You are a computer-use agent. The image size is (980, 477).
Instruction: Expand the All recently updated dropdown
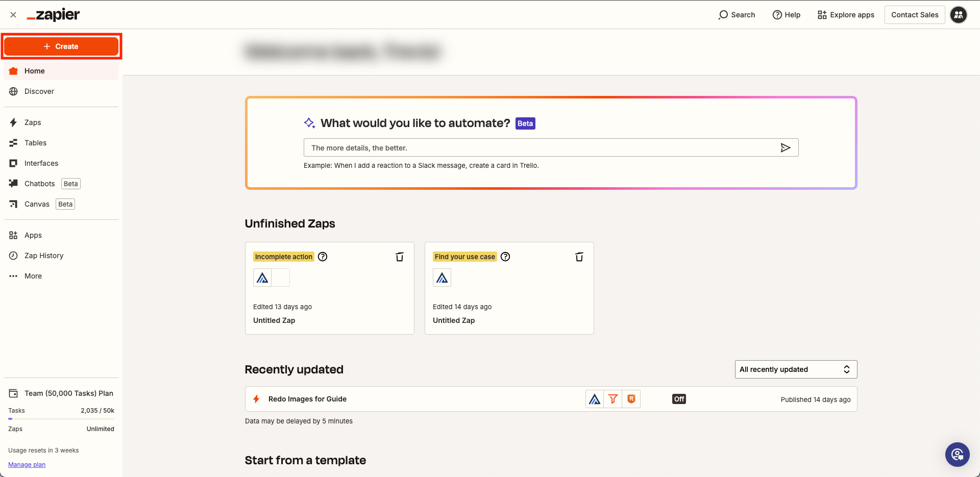[x=796, y=369]
